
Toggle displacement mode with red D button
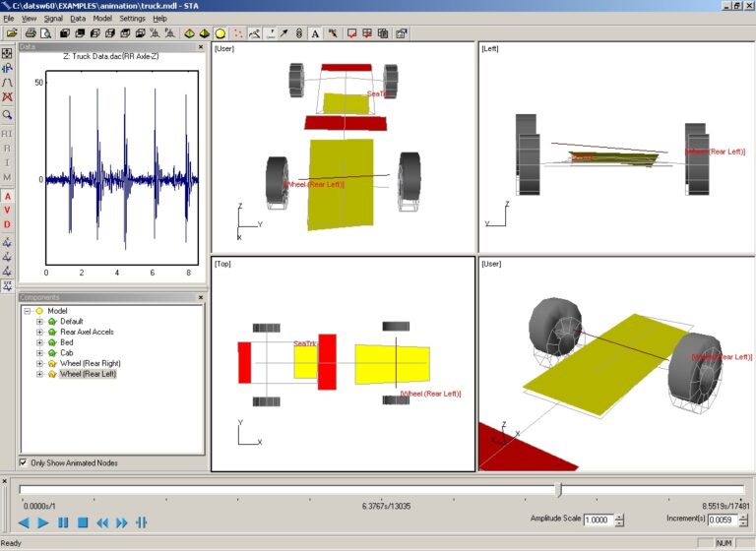click(x=7, y=224)
